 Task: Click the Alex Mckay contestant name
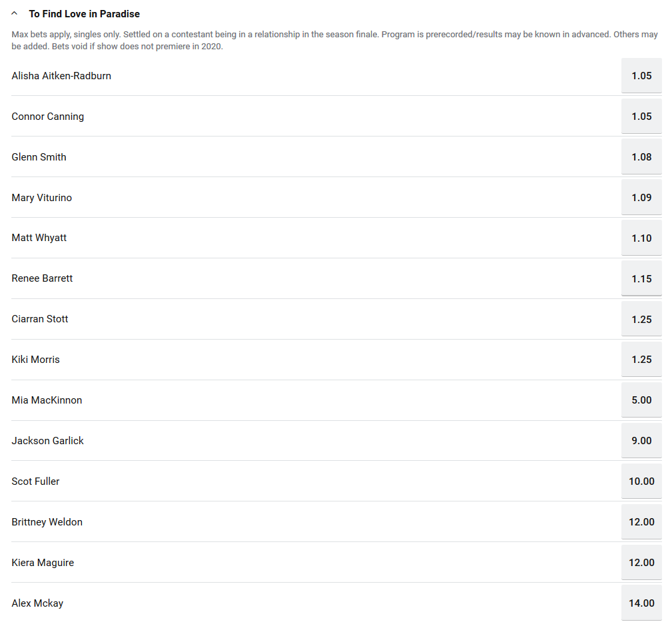tap(37, 603)
